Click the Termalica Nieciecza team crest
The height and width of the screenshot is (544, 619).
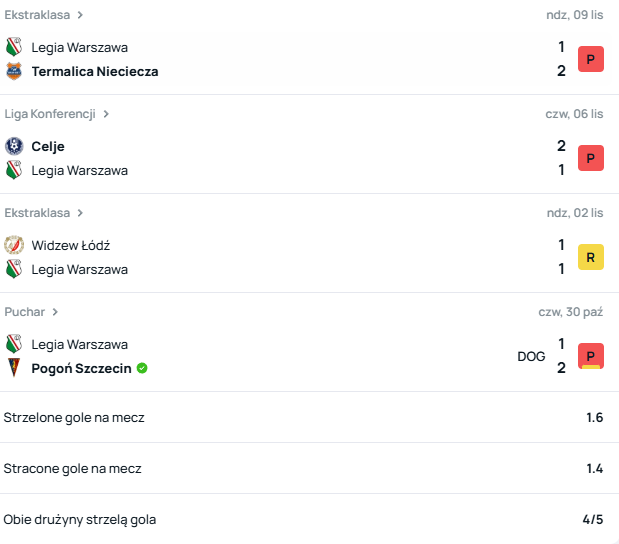tap(13, 71)
